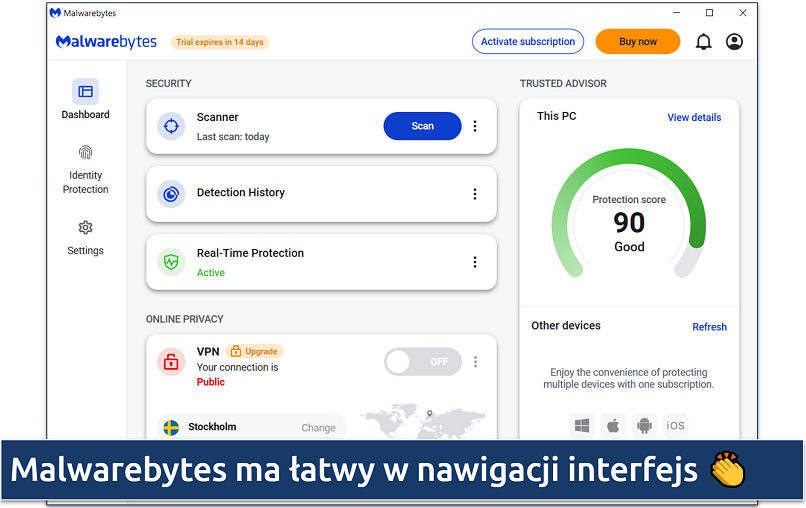The image size is (806, 508).
Task: Open View details for This PC
Action: [694, 117]
